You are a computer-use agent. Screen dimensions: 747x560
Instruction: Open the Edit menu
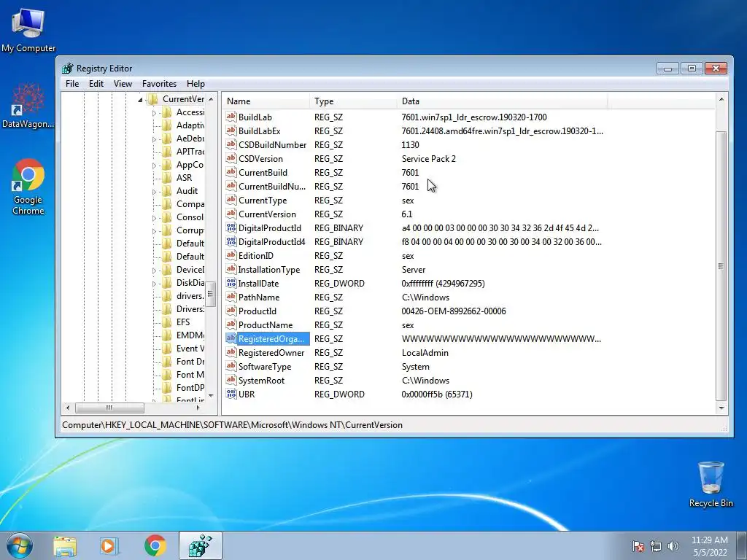pos(96,84)
